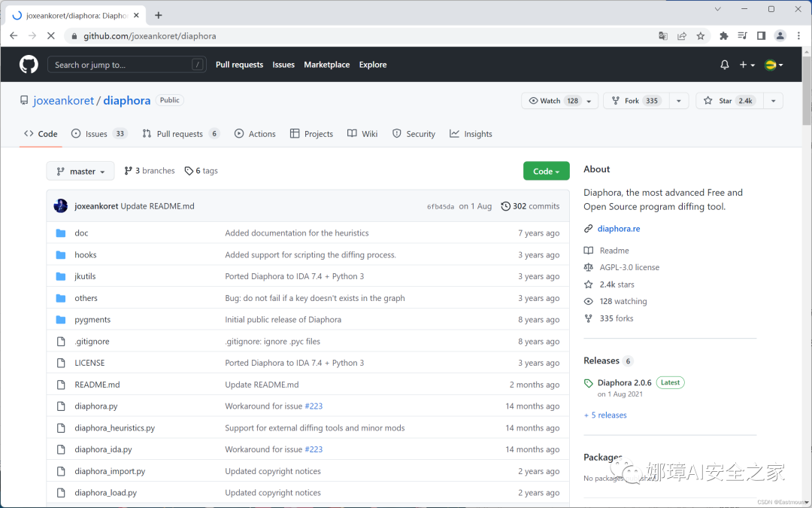Expand the Star lists dropdown arrow
Screen dimensions: 812x508
point(773,101)
